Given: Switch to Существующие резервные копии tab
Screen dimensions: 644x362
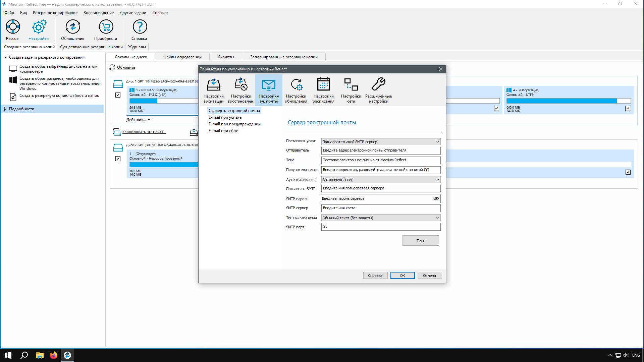Looking at the screenshot, I should [x=91, y=47].
